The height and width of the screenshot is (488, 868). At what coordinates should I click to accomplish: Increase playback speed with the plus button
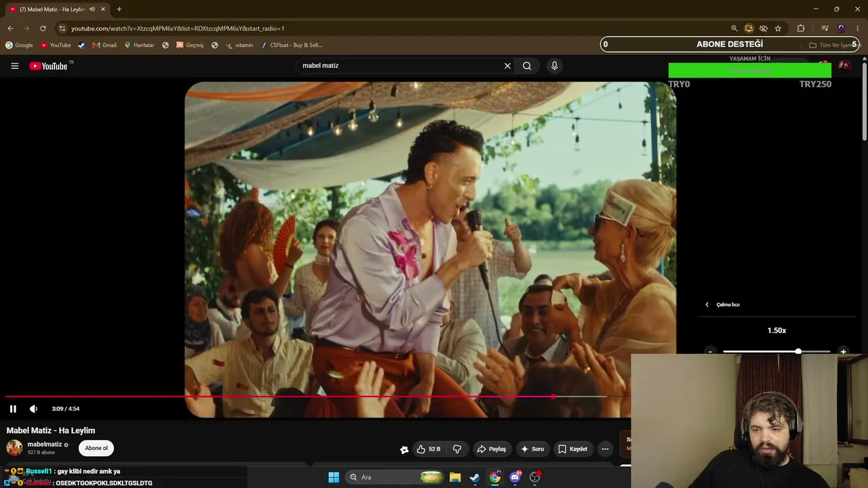(x=843, y=351)
